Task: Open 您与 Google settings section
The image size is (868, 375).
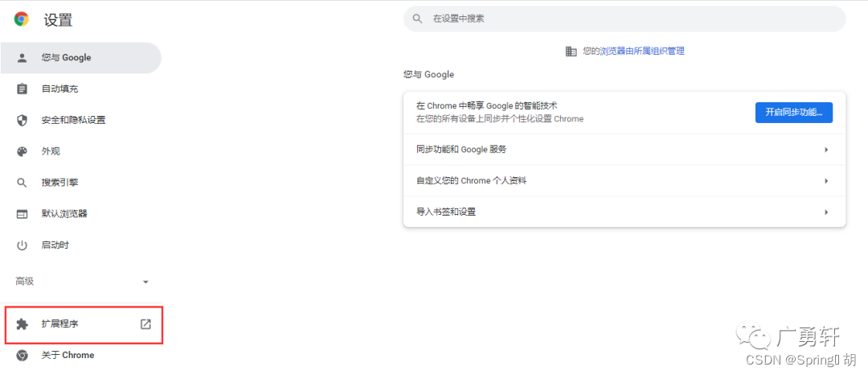Action: (81, 58)
